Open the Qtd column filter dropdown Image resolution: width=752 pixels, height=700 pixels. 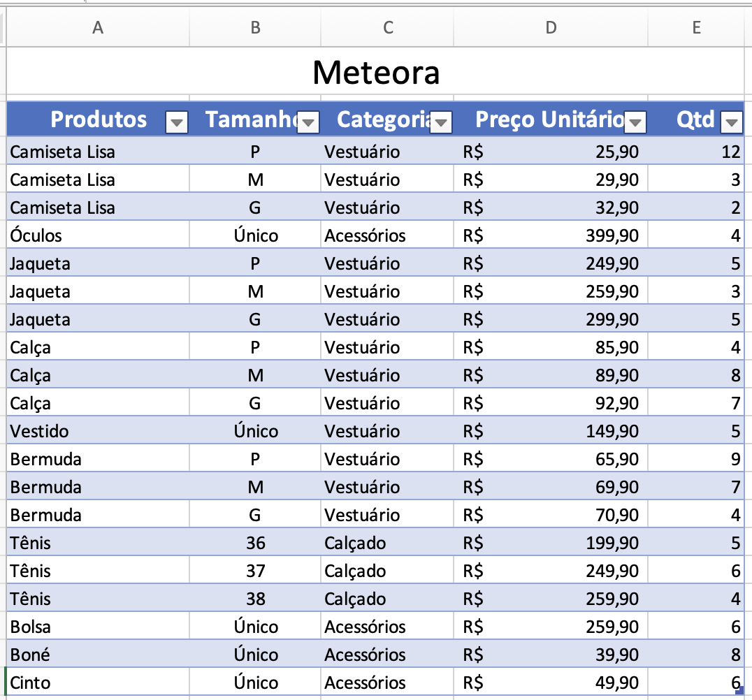pyautogui.click(x=732, y=123)
